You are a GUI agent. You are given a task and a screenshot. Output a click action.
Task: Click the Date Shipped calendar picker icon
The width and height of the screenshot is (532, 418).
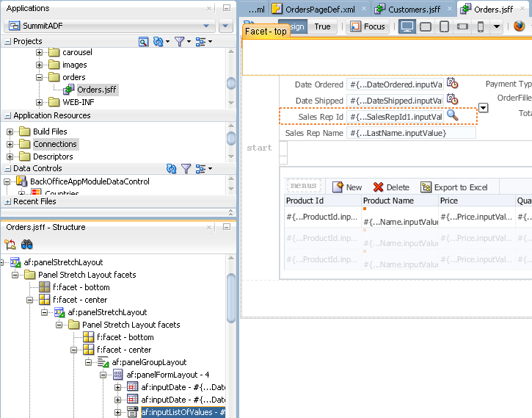tap(453, 100)
